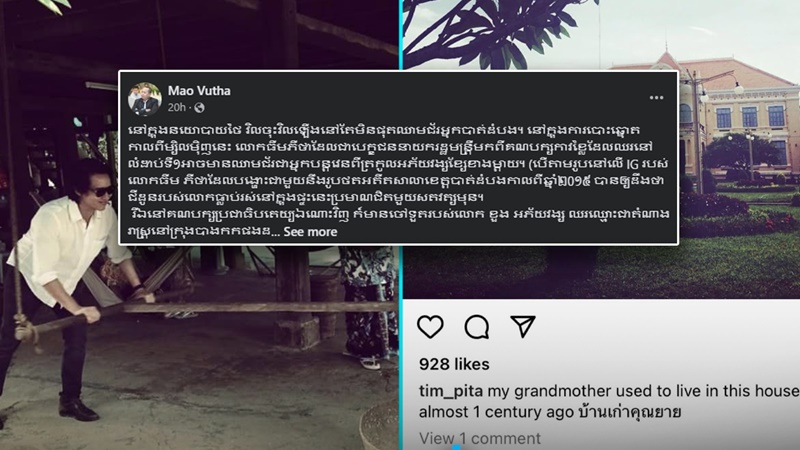Image resolution: width=800 pixels, height=450 pixels.
Task: Like the post with the heart icon
Action: 430,327
